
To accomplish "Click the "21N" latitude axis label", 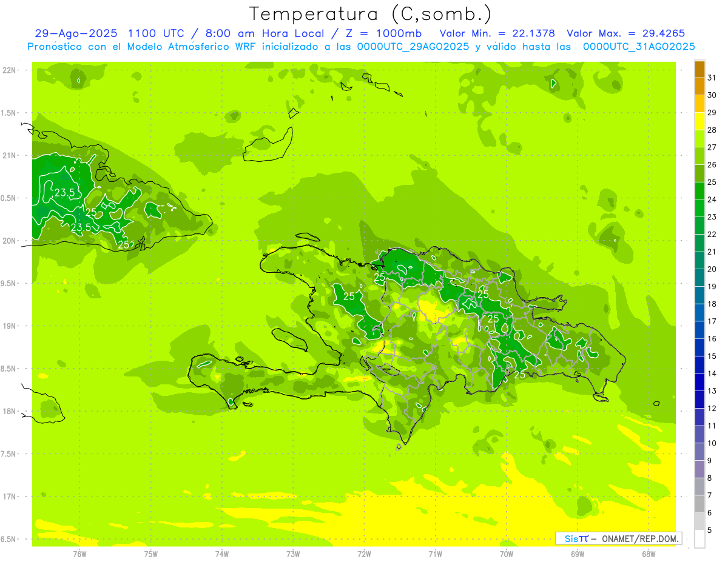I will click(10, 155).
